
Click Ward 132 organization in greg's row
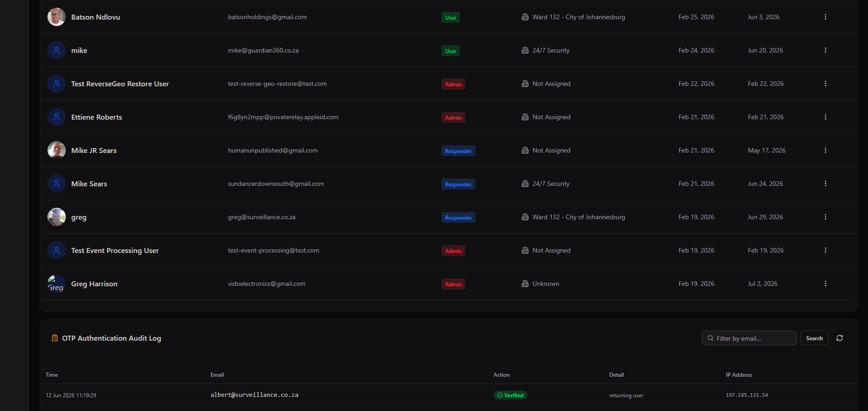click(579, 217)
